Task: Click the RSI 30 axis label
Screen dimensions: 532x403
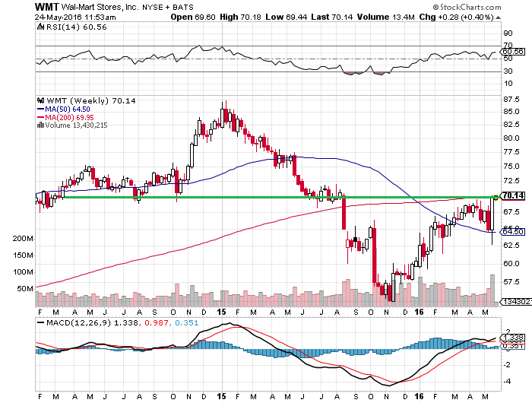Action: click(x=508, y=71)
